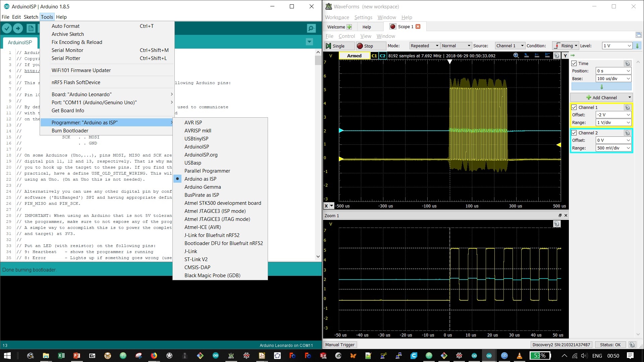
Task: Open the Rising condition dropdown
Action: tap(565, 46)
